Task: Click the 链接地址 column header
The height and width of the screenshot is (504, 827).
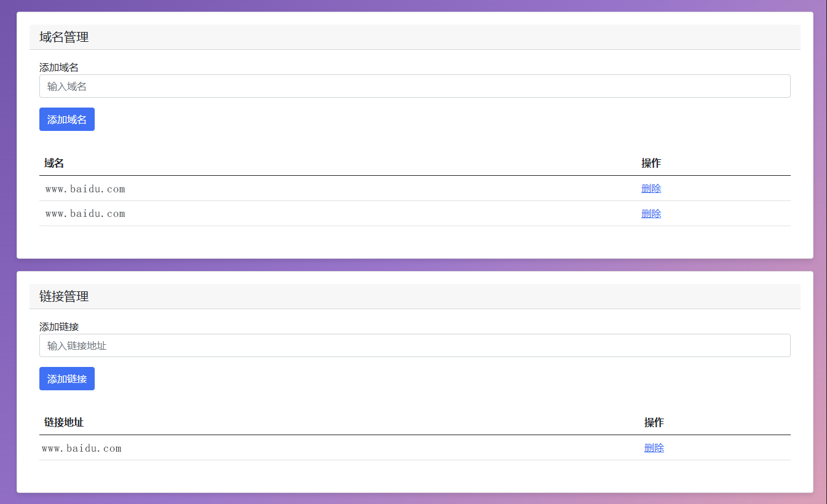Action: (64, 422)
